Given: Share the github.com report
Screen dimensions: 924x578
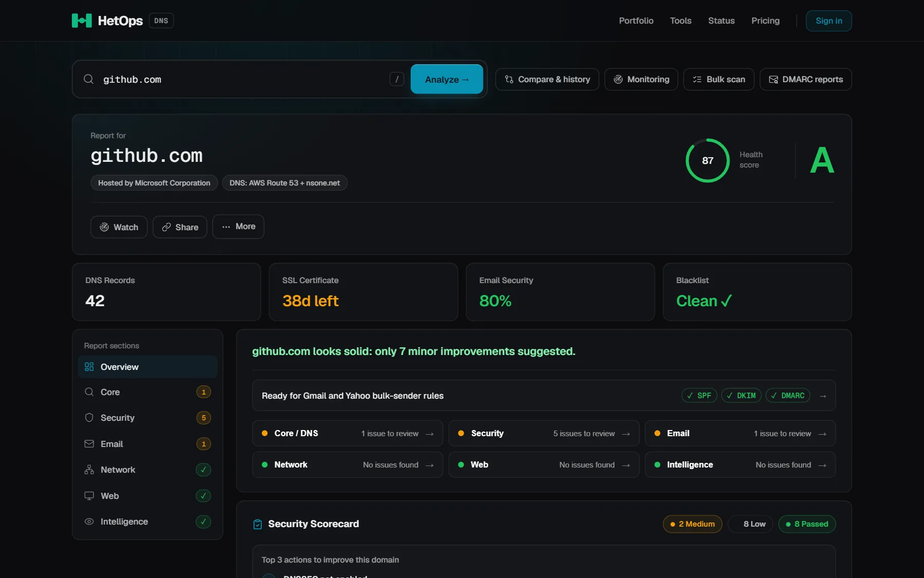Looking at the screenshot, I should 180,227.
